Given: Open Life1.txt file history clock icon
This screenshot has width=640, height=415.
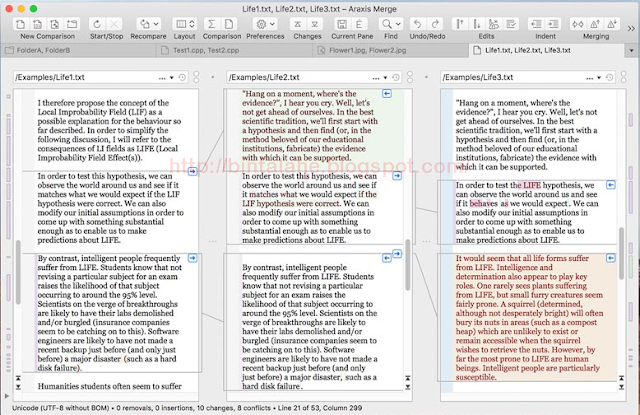Looking at the screenshot, I should pos(182,77).
